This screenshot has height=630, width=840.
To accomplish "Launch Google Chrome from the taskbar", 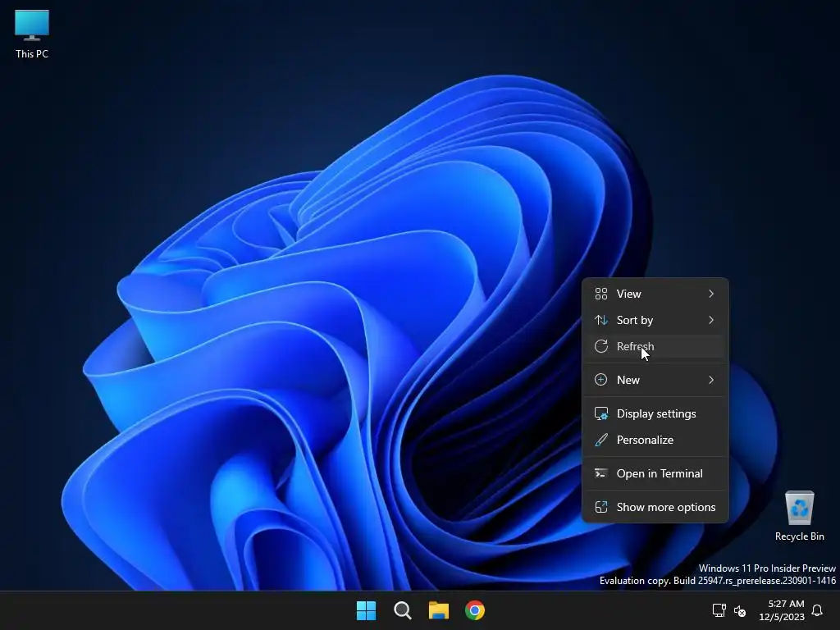I will (475, 610).
